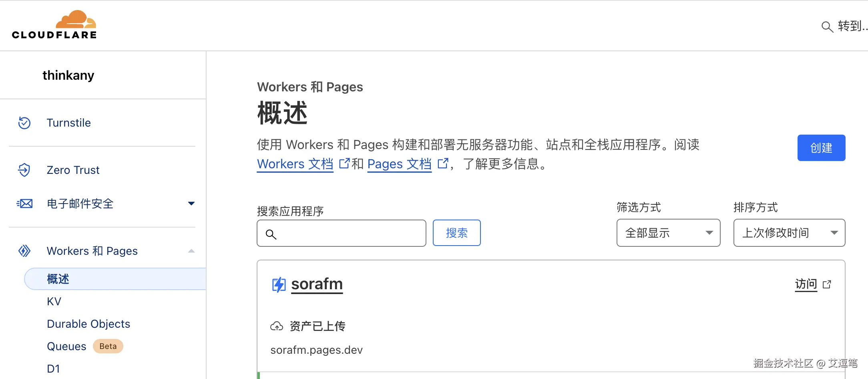Click the search magnifier icon in header
The width and height of the screenshot is (868, 379).
[827, 27]
